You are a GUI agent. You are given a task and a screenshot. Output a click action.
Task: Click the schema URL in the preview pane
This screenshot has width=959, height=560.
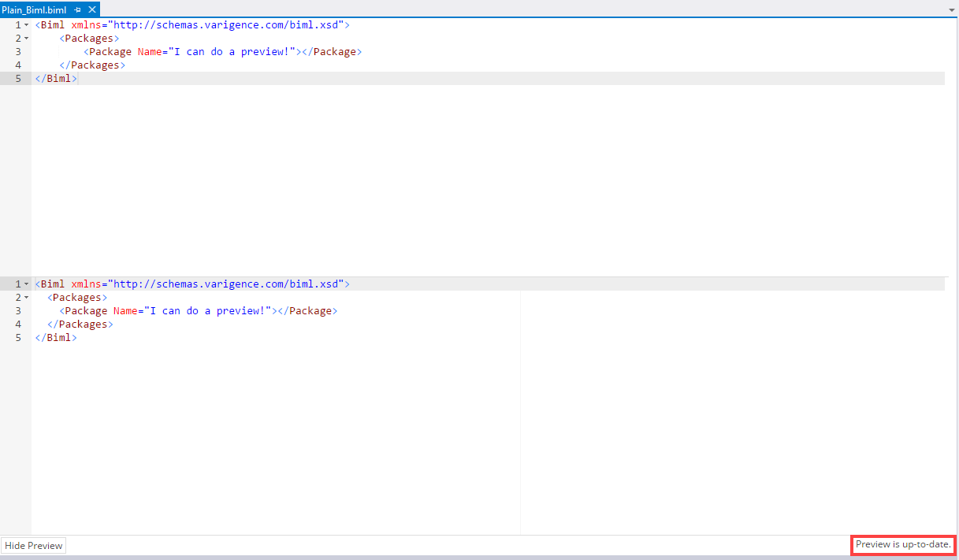(226, 284)
